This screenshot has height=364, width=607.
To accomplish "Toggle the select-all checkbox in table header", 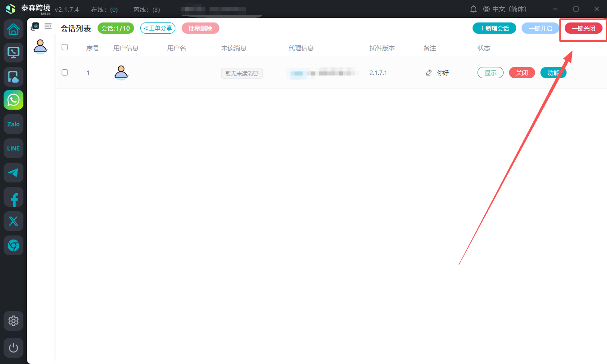I will 65,47.
